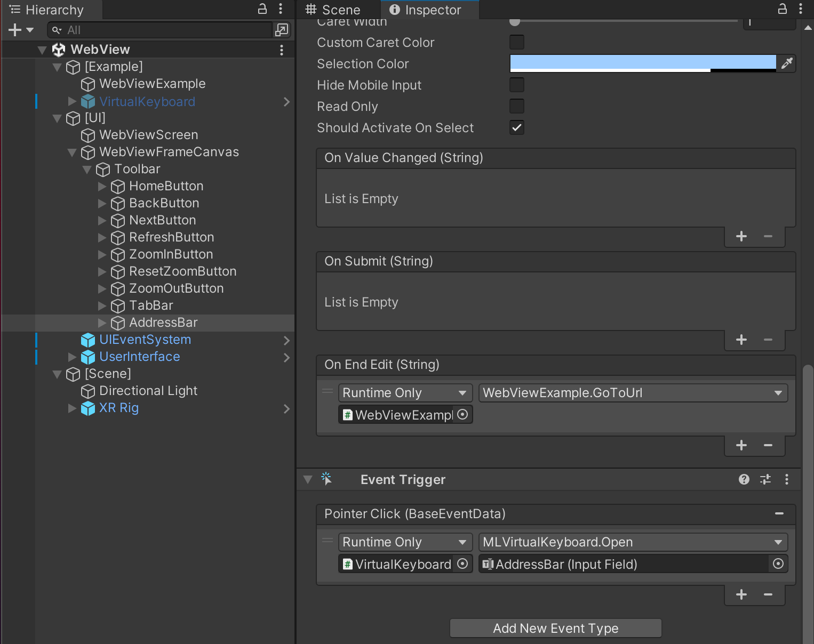
Task: Click the lock icon in the Inspector header
Action: click(782, 9)
